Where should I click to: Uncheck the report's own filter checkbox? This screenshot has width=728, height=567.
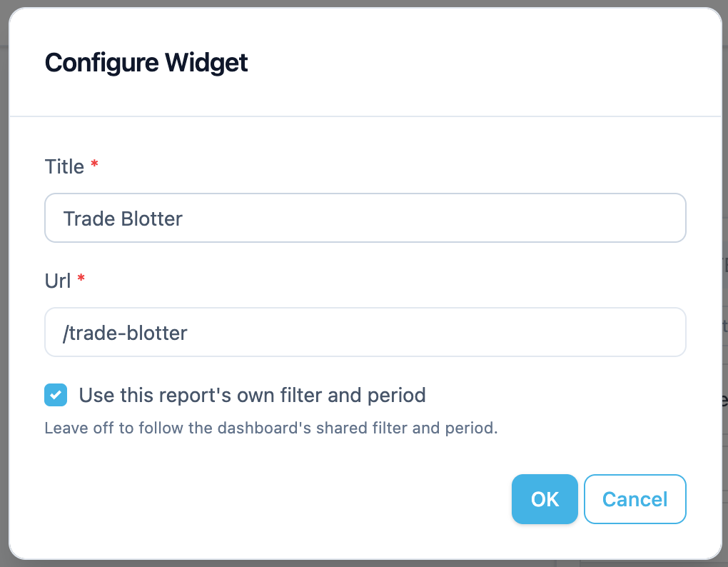(x=56, y=395)
